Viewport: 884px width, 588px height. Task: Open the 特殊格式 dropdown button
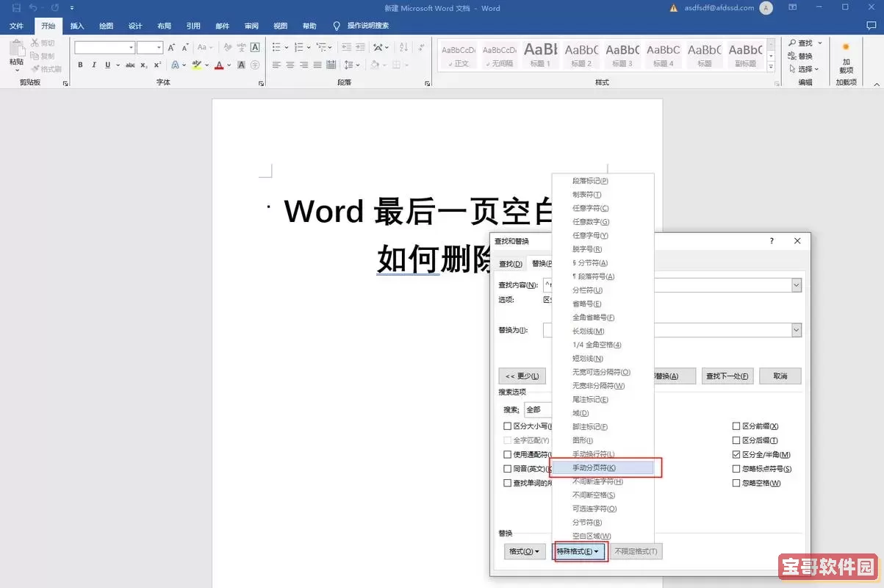coord(580,551)
